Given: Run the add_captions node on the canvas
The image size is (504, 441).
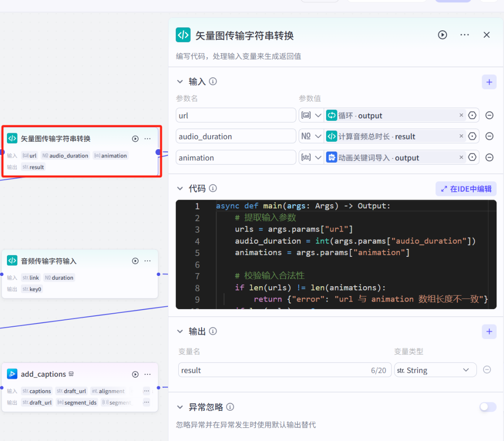Looking at the screenshot, I should coord(135,374).
